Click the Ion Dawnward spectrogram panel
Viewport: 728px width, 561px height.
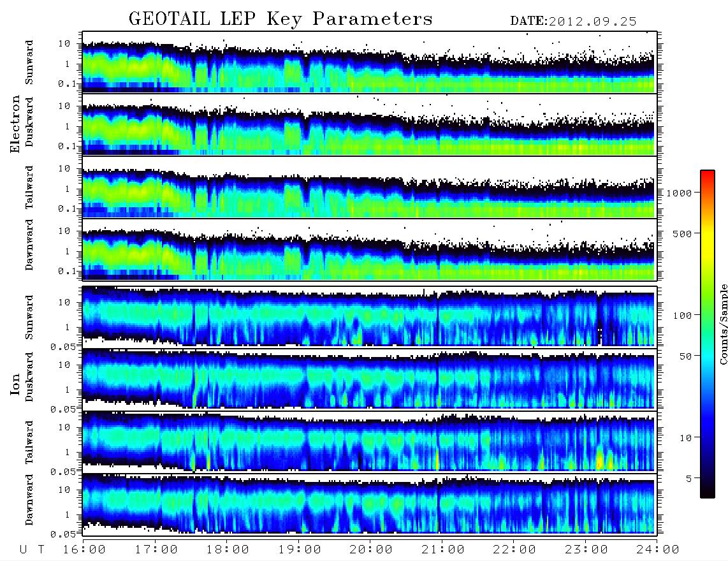370,504
